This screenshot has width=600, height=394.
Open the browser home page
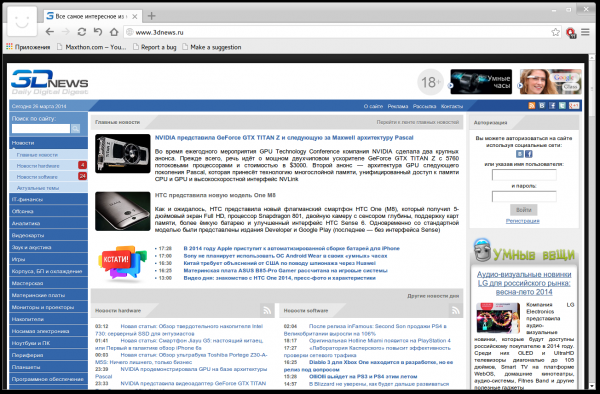click(x=114, y=32)
